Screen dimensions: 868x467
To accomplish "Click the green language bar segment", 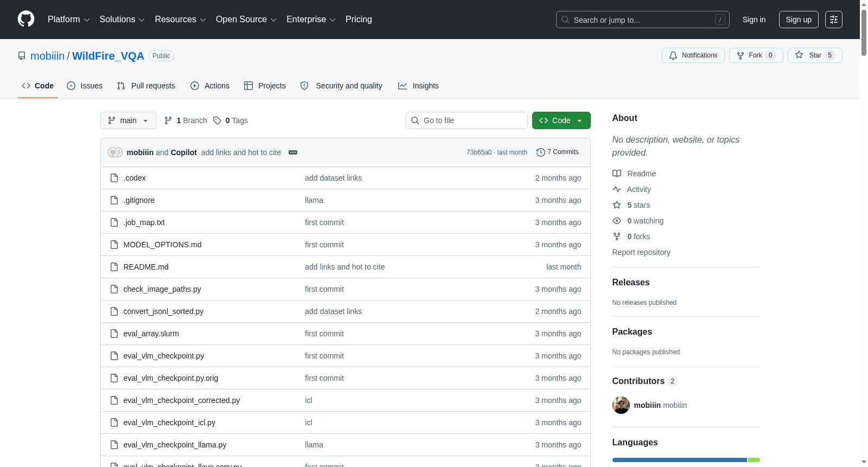I will (x=754, y=460).
